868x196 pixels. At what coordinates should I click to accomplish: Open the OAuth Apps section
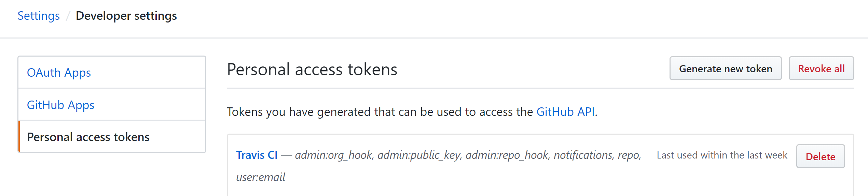tap(59, 73)
